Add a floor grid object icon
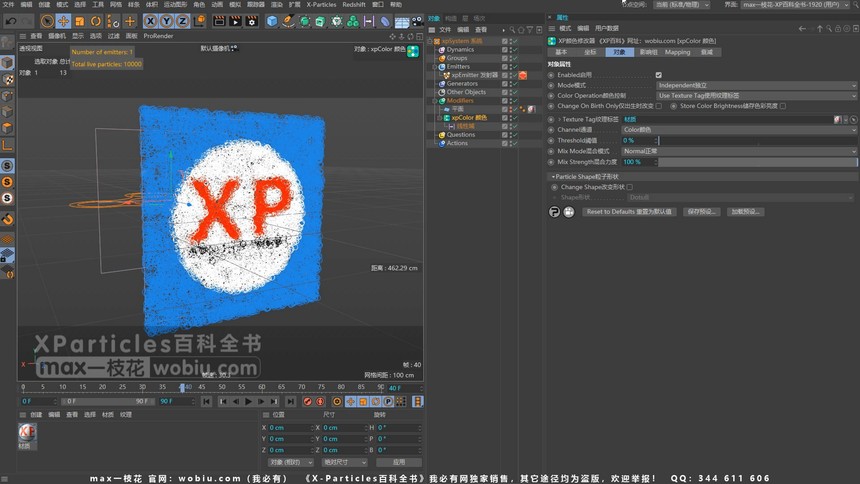Viewport: 860px width, 484px height. [x=402, y=21]
